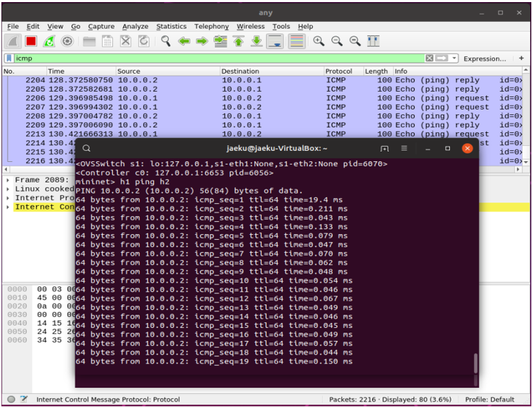Open the terminal hamburger menu
Viewport: 532px width, 407px height.
(404, 148)
